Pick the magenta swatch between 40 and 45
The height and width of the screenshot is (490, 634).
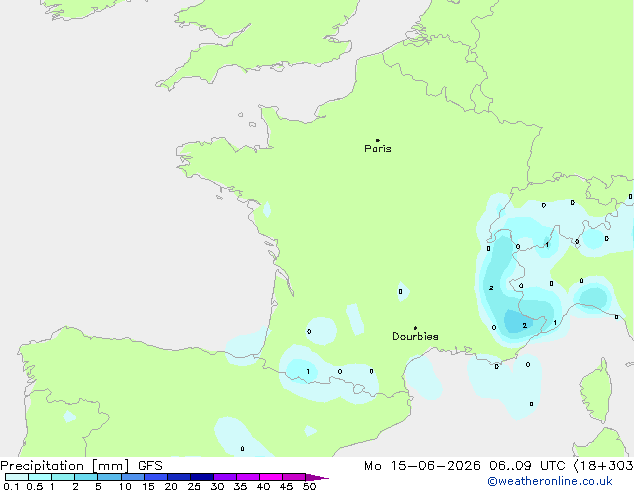(271, 477)
